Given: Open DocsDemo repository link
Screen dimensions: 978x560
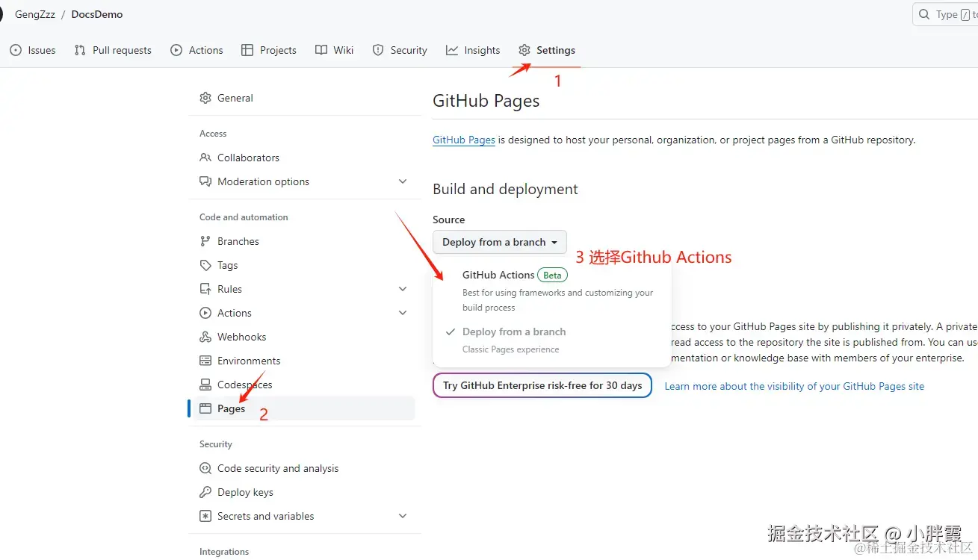Looking at the screenshot, I should pos(97,14).
